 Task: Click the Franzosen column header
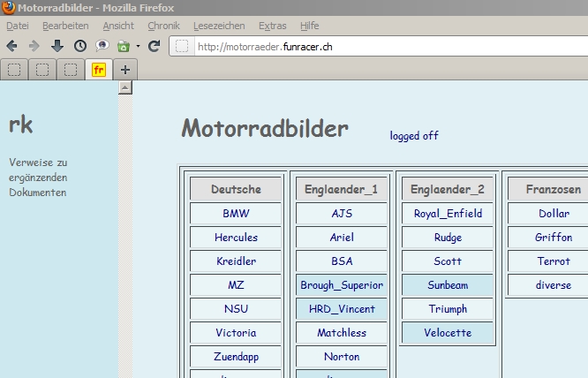click(548, 189)
